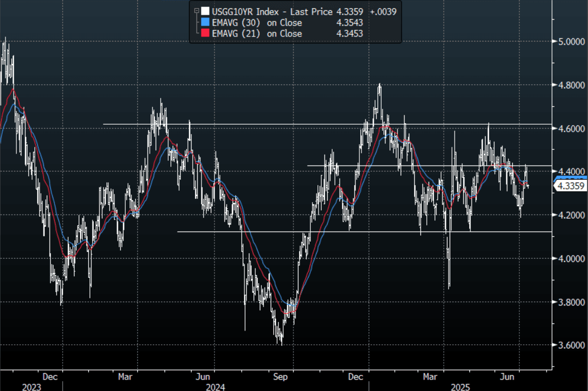Select the EMAVG (30) on Close entry

pos(257,22)
